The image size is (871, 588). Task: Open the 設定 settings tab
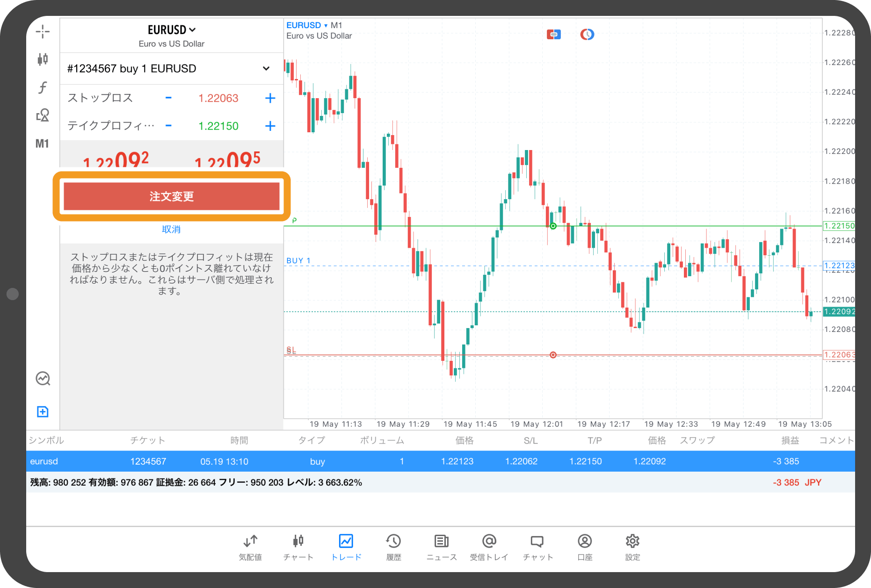(632, 547)
